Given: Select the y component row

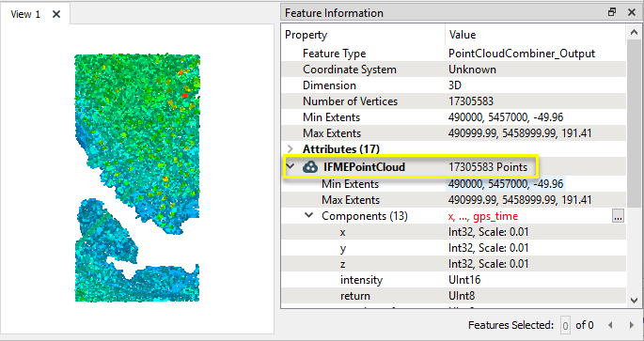Looking at the screenshot, I should (454, 248).
